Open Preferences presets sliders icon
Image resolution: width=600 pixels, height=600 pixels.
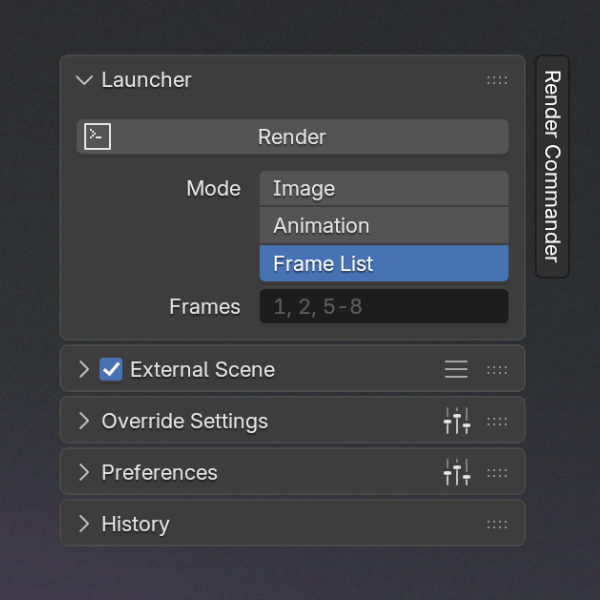coord(456,472)
